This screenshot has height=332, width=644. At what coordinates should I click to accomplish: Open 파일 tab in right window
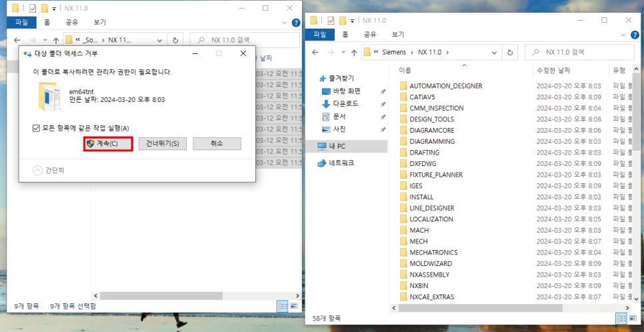pyautogui.click(x=321, y=34)
